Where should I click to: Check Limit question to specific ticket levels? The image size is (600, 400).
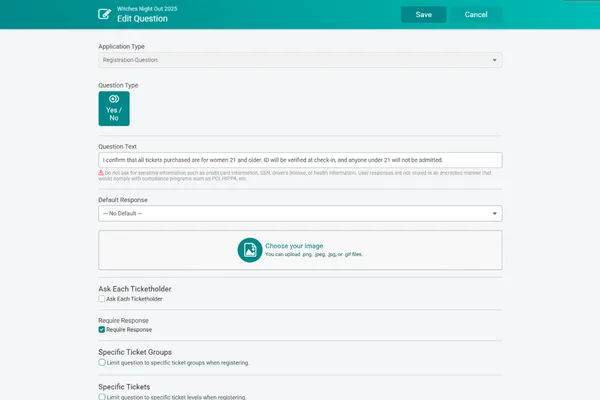tap(102, 396)
